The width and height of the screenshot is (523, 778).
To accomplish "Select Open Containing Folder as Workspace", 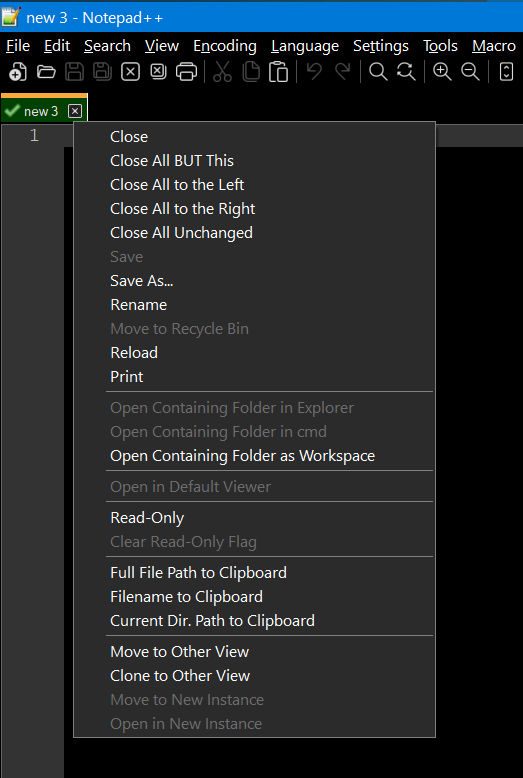I will click(x=255, y=456).
